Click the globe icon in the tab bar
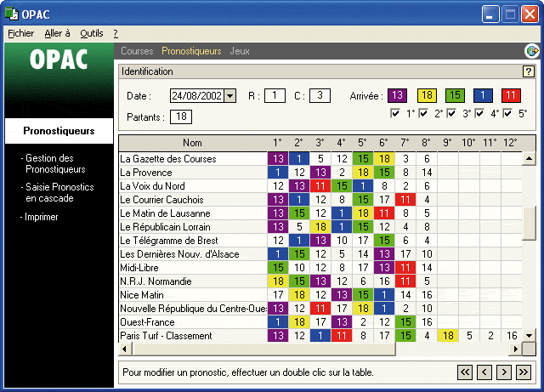Image resolution: width=544 pixels, height=392 pixels. tap(532, 51)
